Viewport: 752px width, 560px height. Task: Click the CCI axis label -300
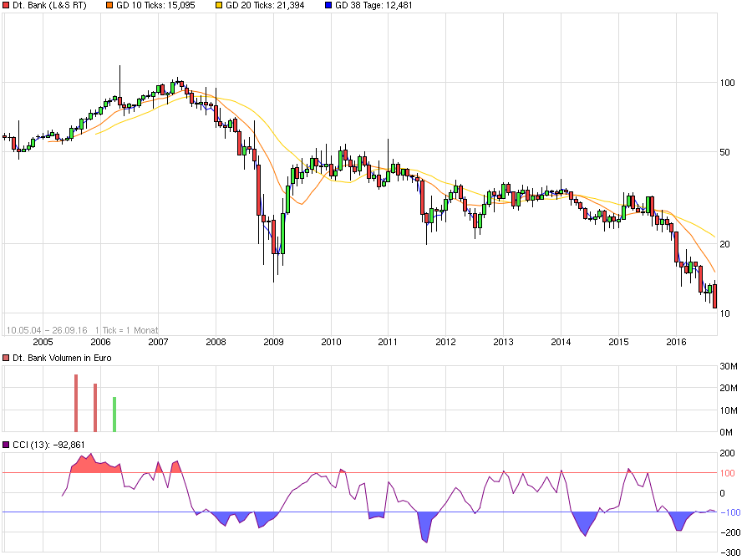point(730,552)
